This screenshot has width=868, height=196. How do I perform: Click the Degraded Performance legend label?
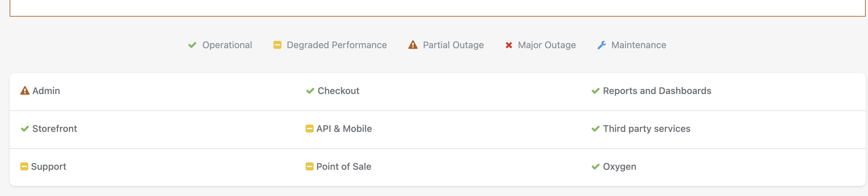pyautogui.click(x=336, y=45)
